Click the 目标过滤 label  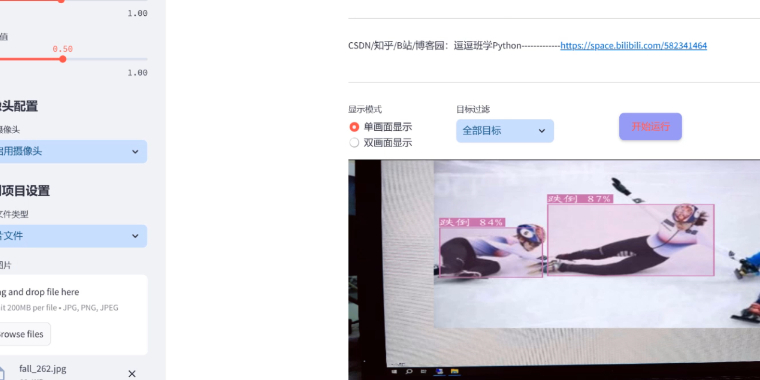click(x=473, y=110)
